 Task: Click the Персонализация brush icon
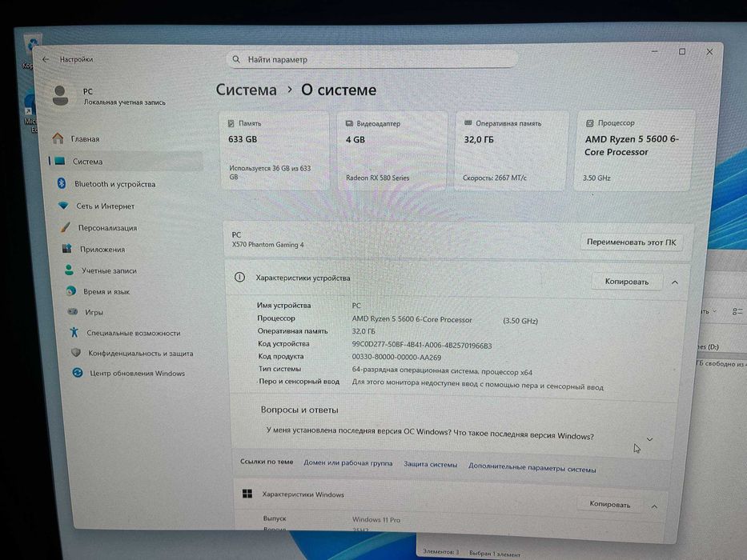click(66, 227)
